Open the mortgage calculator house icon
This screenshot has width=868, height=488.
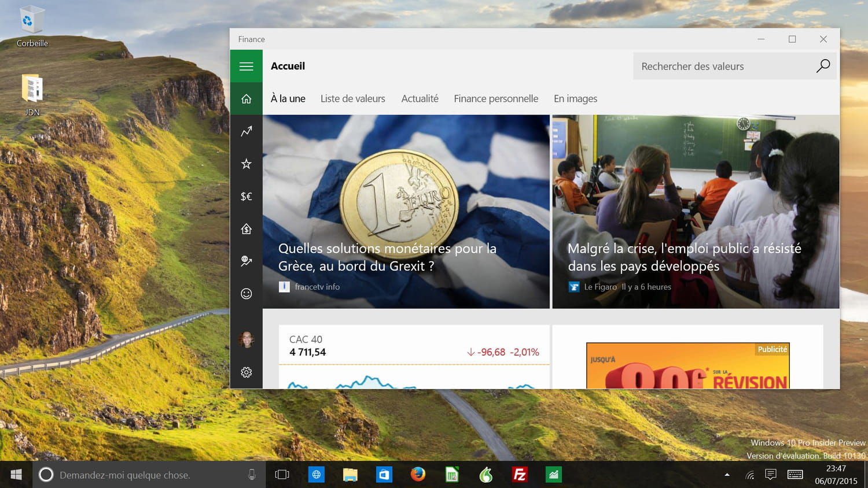coord(246,229)
